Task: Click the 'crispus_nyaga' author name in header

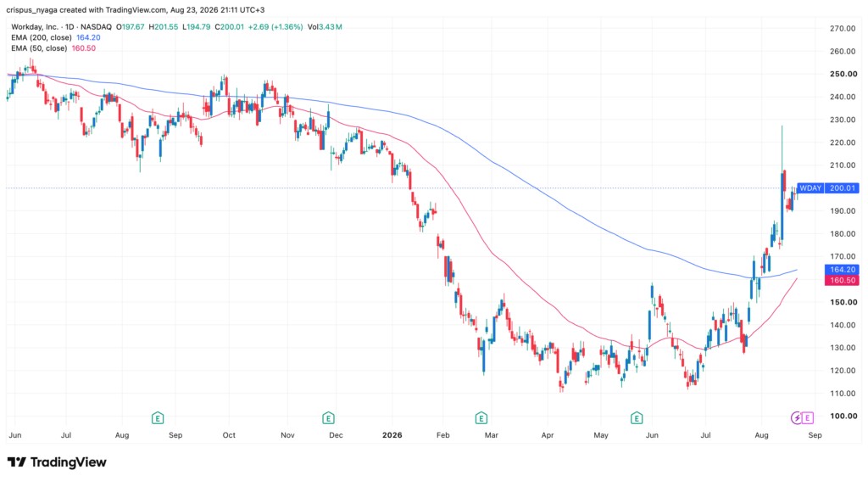Action: [31, 10]
